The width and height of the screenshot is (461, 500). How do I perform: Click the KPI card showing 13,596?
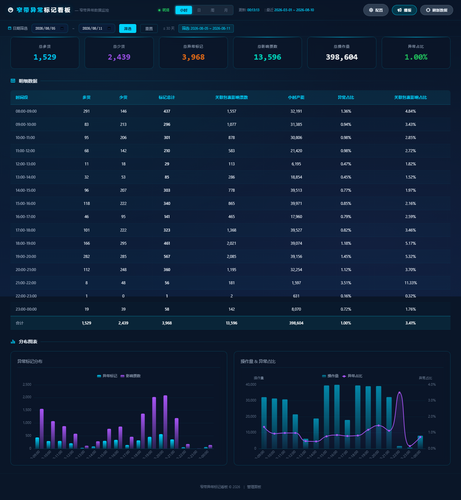click(x=267, y=53)
